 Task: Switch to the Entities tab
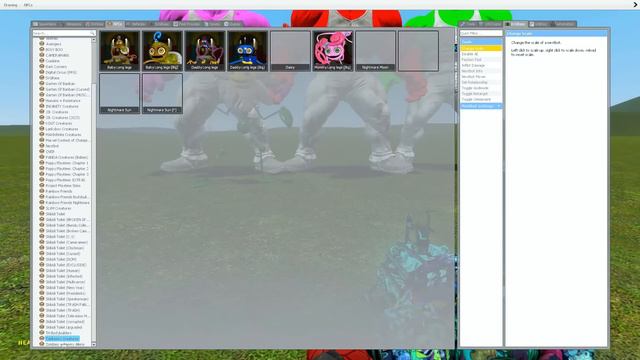[x=95, y=24]
